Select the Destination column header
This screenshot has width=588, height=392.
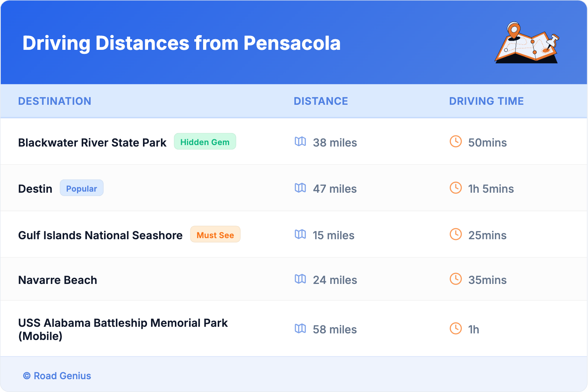click(55, 101)
